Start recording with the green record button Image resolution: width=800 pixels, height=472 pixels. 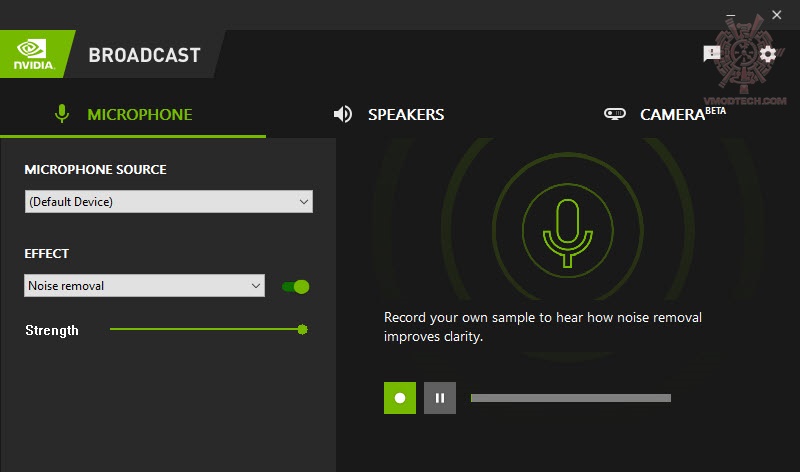[400, 398]
